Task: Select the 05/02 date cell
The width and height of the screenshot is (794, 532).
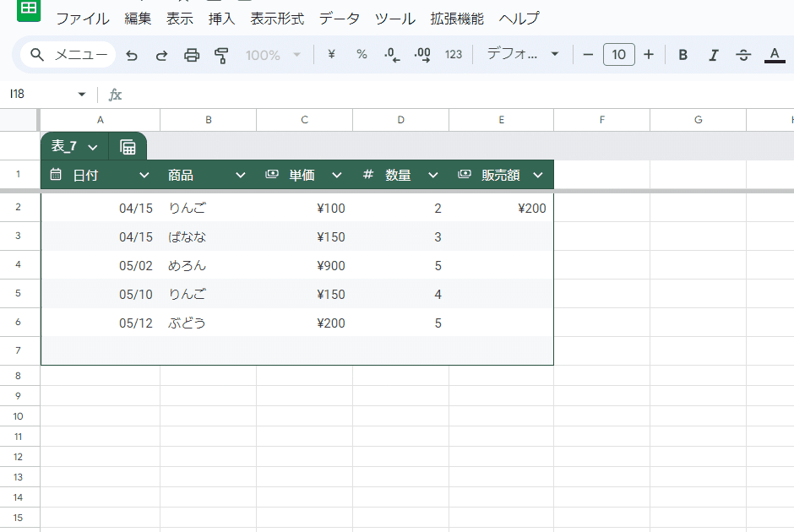Action: coord(101,265)
